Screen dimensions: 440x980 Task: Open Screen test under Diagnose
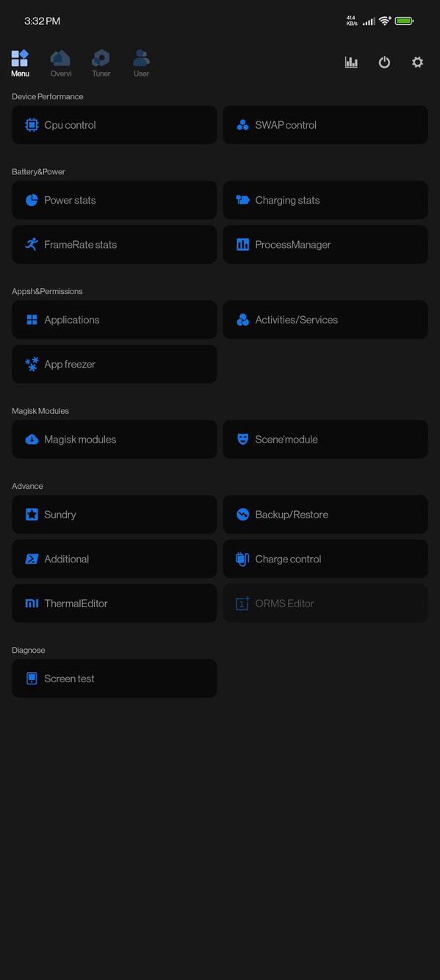(114, 679)
